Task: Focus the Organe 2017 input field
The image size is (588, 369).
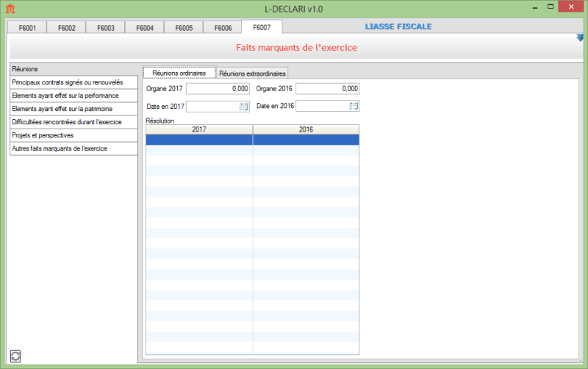Action: click(x=218, y=88)
